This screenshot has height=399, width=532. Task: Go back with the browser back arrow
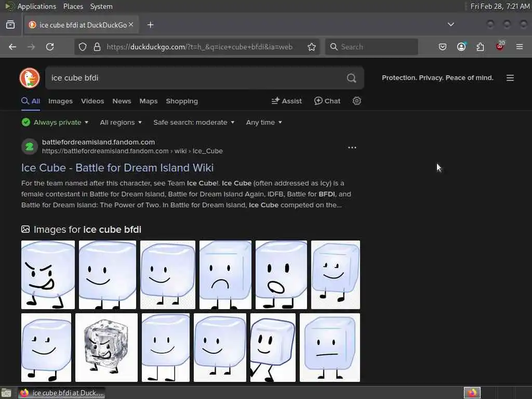coord(12,47)
